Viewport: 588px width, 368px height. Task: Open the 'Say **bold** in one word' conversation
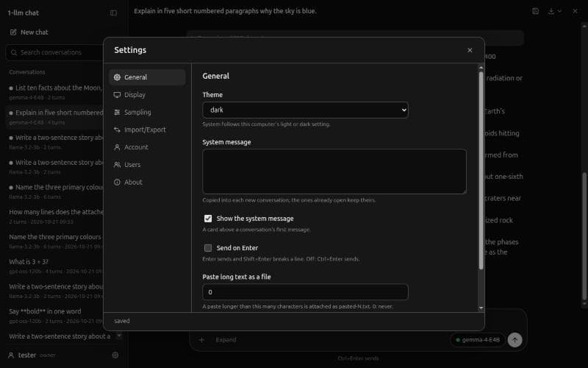point(54,316)
